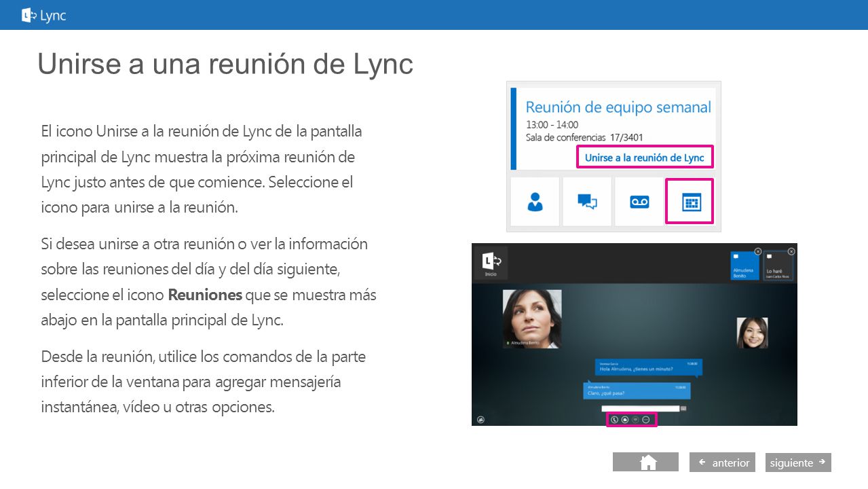
Task: Close the Lo haré conversation tile
Action: tap(791, 251)
